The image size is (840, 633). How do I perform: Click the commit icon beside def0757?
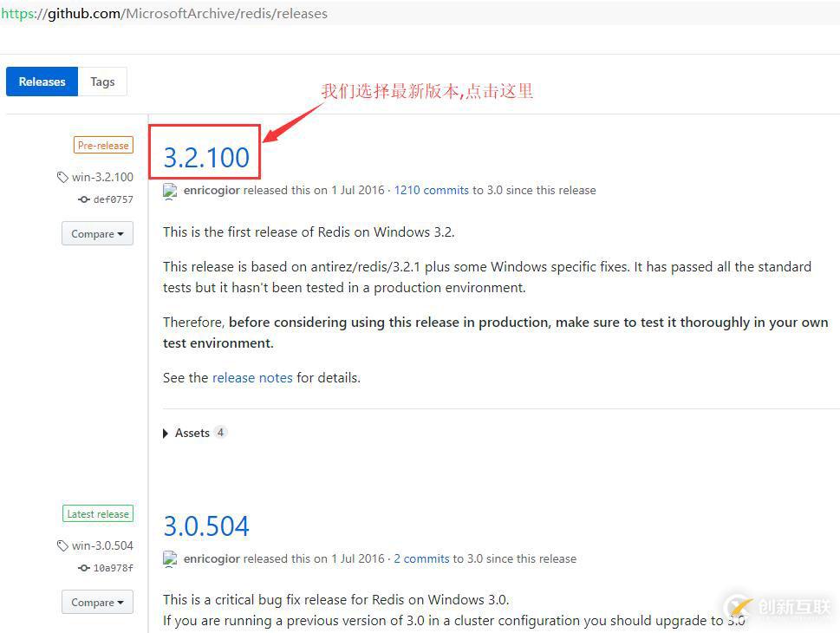[83, 199]
